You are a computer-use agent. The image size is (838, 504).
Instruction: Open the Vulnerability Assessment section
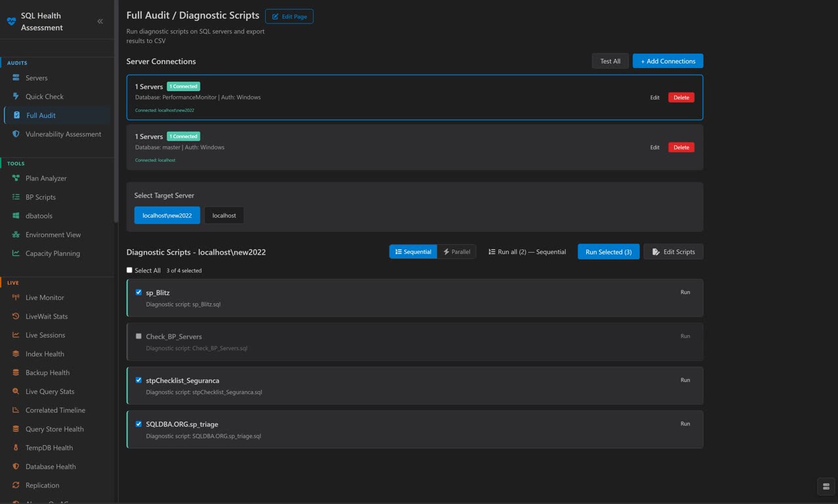(x=62, y=134)
